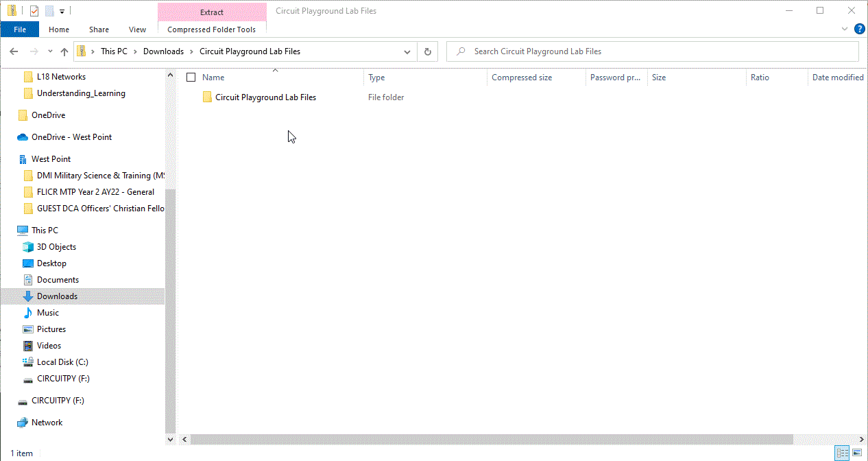Click the Forward navigation arrow
868x461 pixels.
[x=34, y=51]
